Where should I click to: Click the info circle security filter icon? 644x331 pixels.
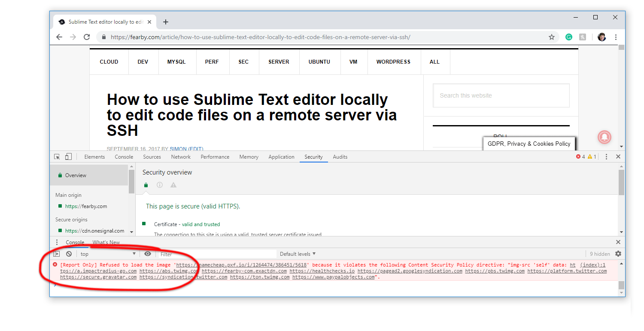pos(160,185)
